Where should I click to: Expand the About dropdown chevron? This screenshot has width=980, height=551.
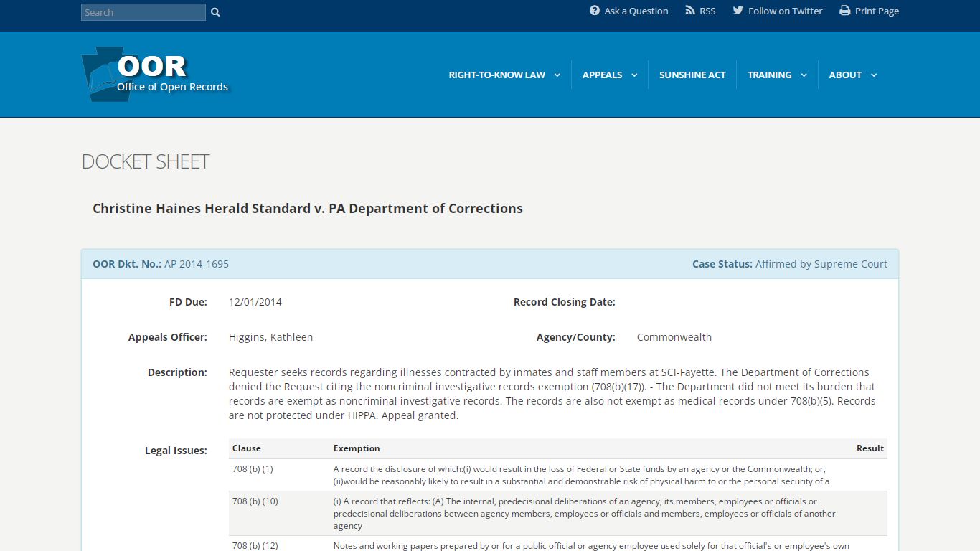tap(874, 75)
